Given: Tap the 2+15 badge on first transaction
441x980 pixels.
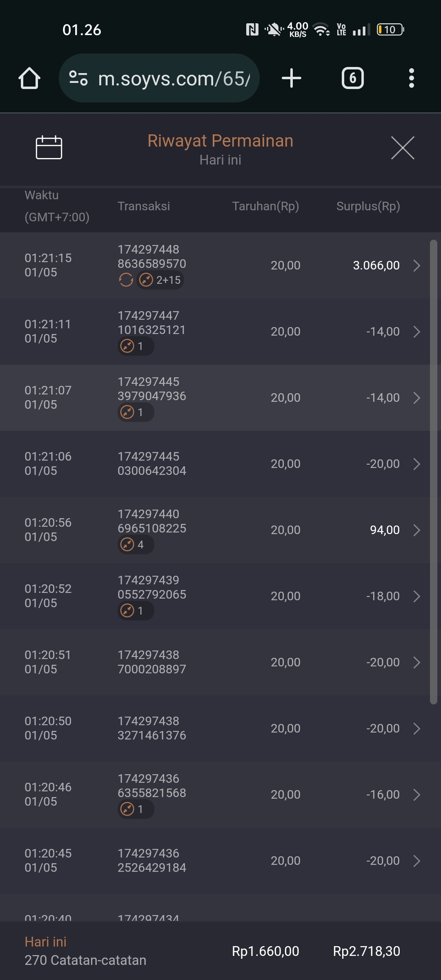Looking at the screenshot, I should tap(160, 280).
